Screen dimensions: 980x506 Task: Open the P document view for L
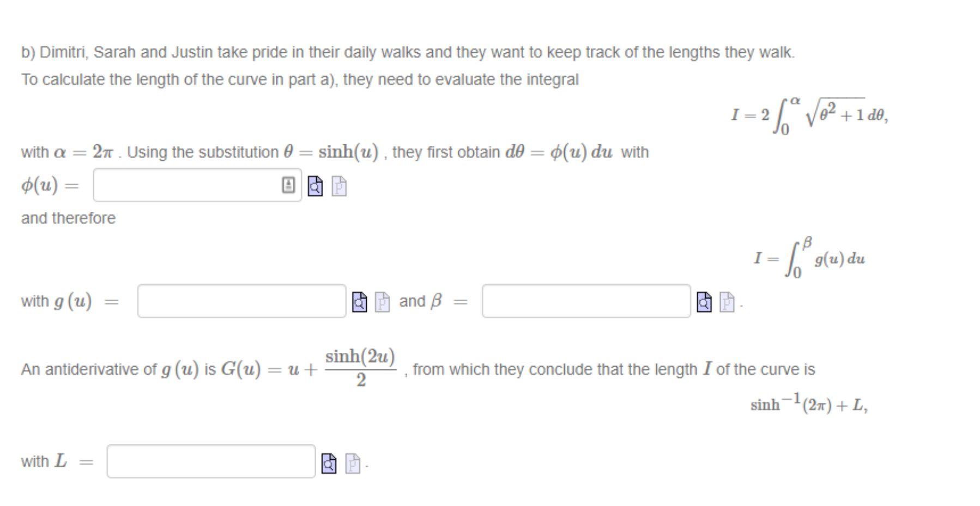[353, 462]
